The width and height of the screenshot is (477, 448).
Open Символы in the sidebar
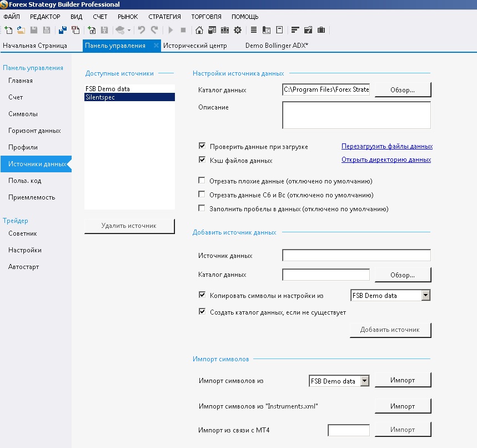[x=23, y=114]
